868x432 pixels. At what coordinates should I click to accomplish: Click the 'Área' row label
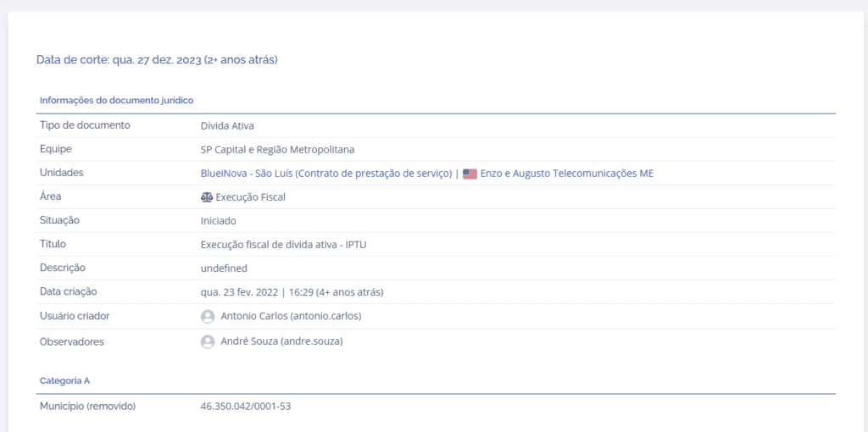click(50, 196)
